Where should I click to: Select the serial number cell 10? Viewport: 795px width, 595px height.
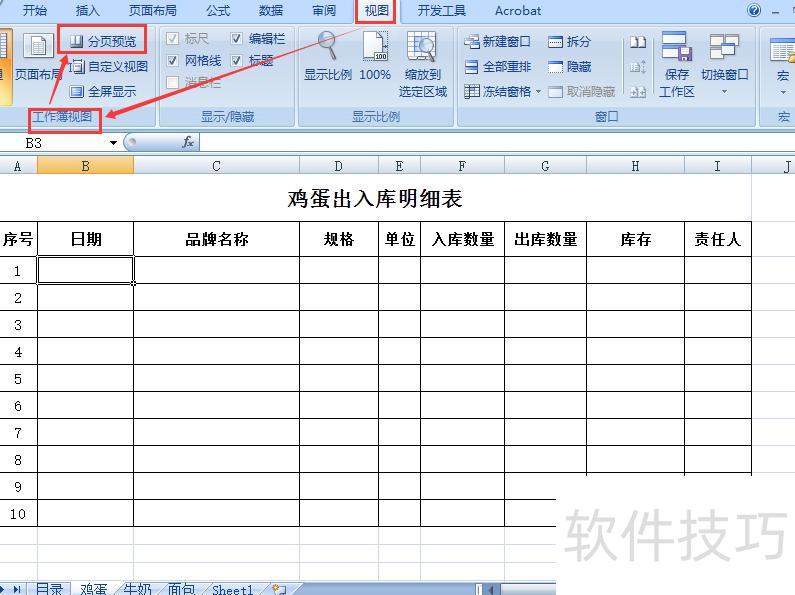pyautogui.click(x=18, y=513)
